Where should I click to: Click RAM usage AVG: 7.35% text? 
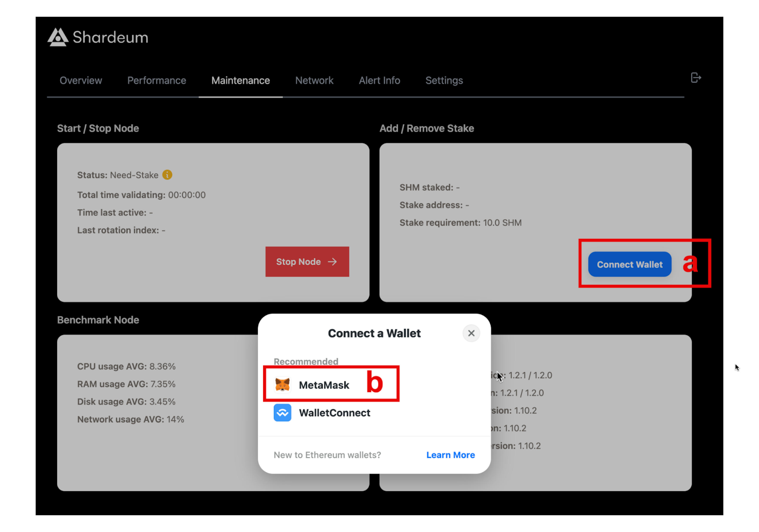tap(126, 384)
